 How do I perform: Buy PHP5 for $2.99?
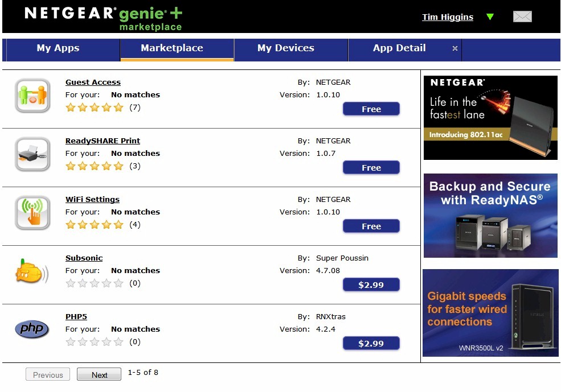click(x=371, y=344)
